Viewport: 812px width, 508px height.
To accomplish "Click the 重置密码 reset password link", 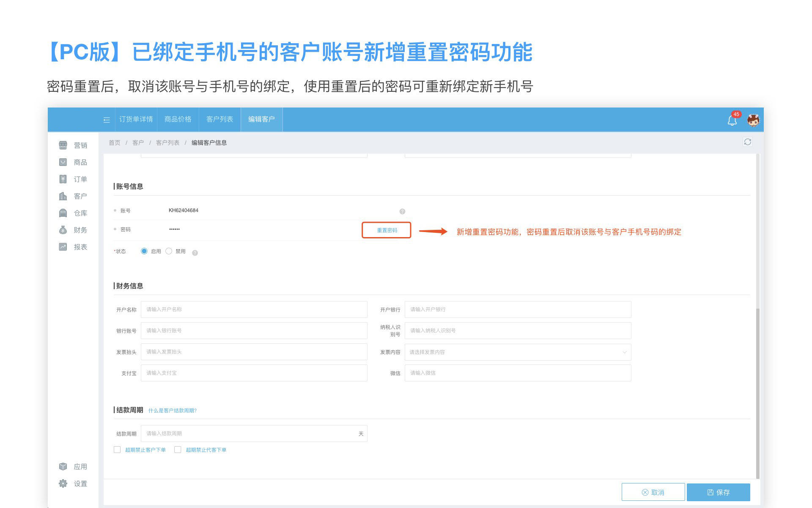I will click(387, 230).
